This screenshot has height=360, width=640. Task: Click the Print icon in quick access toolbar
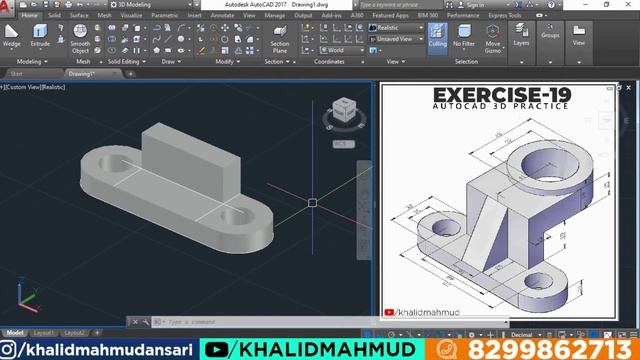[x=68, y=4]
